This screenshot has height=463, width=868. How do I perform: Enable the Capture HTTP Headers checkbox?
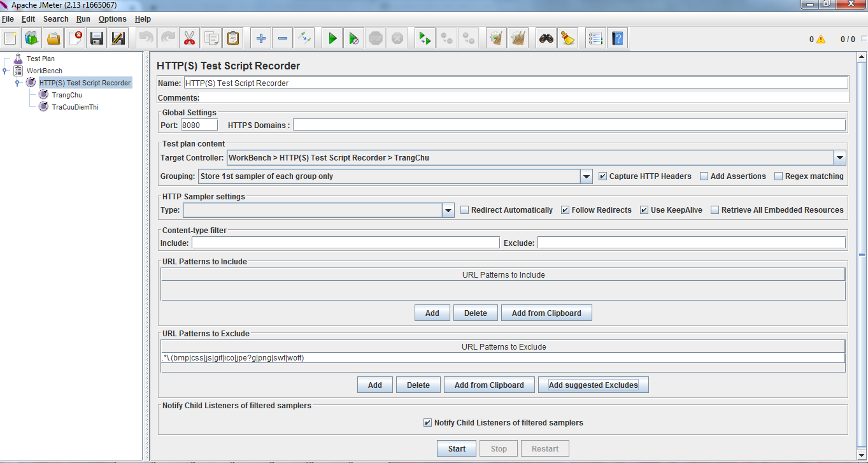pyautogui.click(x=602, y=176)
